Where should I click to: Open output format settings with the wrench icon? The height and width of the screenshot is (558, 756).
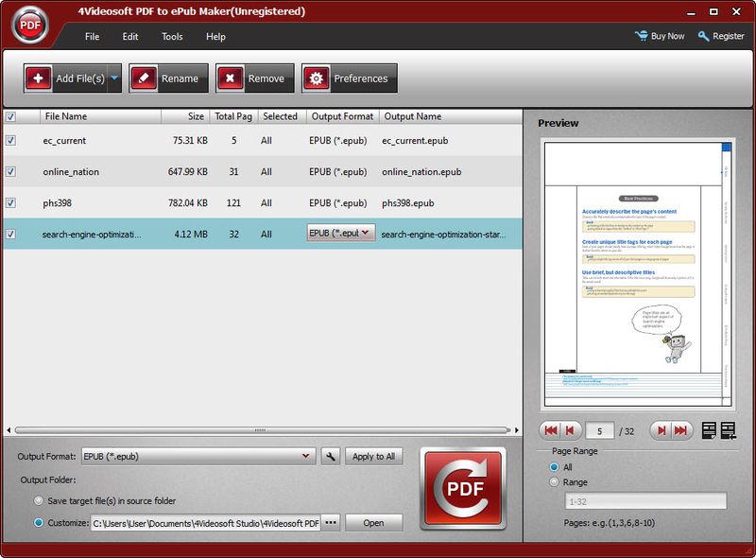329,455
